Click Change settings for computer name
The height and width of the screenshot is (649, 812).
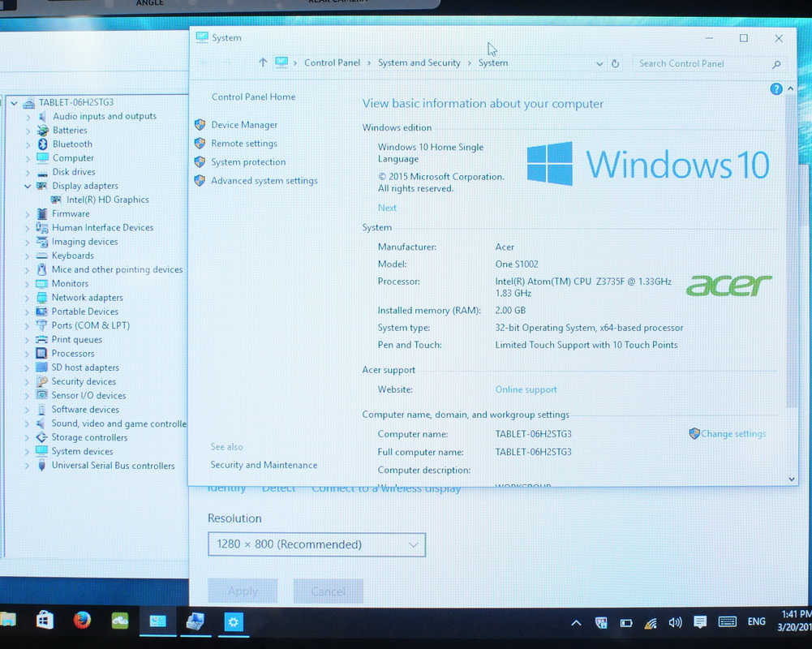pos(733,434)
